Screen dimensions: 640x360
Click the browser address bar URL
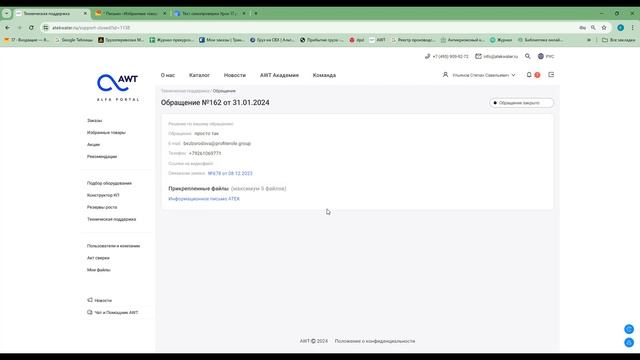(x=91, y=28)
